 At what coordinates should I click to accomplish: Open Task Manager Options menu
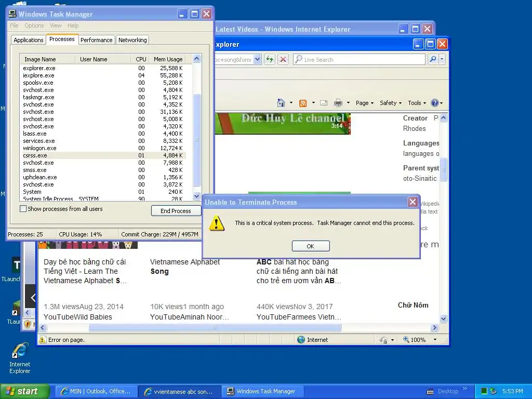click(x=34, y=25)
